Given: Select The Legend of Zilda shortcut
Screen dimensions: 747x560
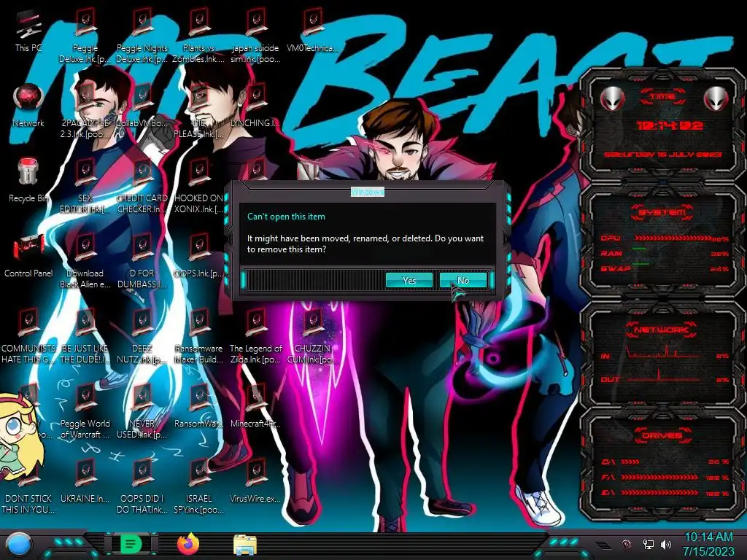Looking at the screenshot, I should point(256,336).
